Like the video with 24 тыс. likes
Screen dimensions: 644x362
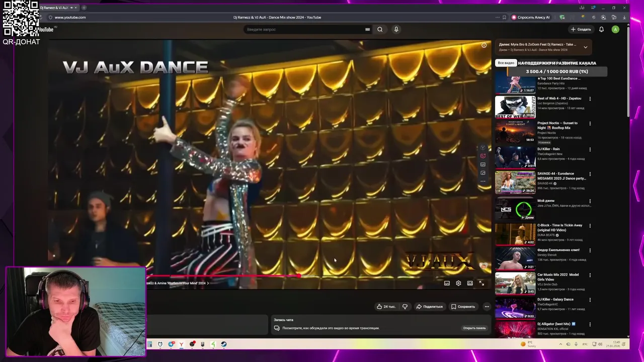[x=386, y=306]
